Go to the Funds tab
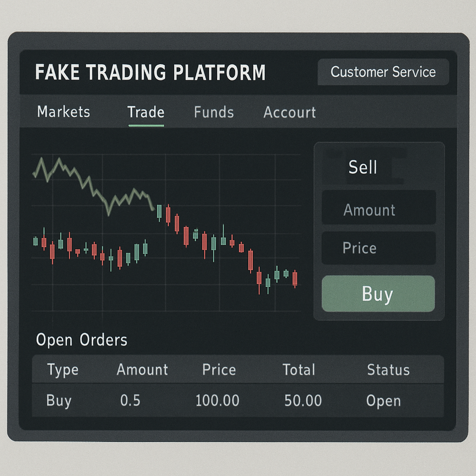The image size is (476, 476). tap(214, 112)
